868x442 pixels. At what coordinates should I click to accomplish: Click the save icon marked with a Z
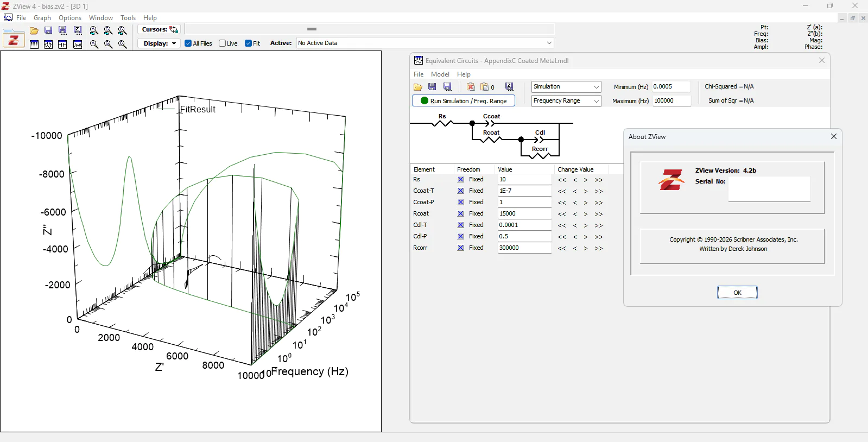point(78,31)
